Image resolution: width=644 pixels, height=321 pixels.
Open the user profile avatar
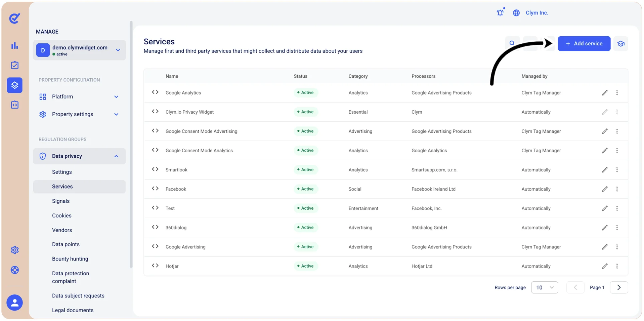(x=14, y=303)
